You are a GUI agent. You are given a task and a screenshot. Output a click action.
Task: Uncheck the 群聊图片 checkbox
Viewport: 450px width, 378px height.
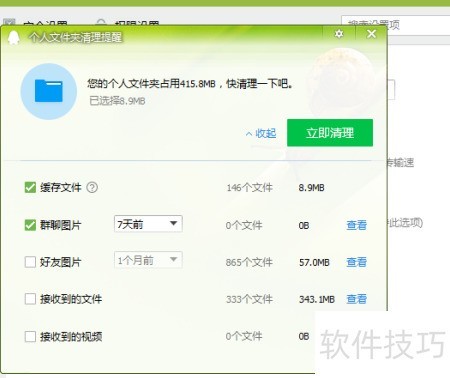pos(30,225)
